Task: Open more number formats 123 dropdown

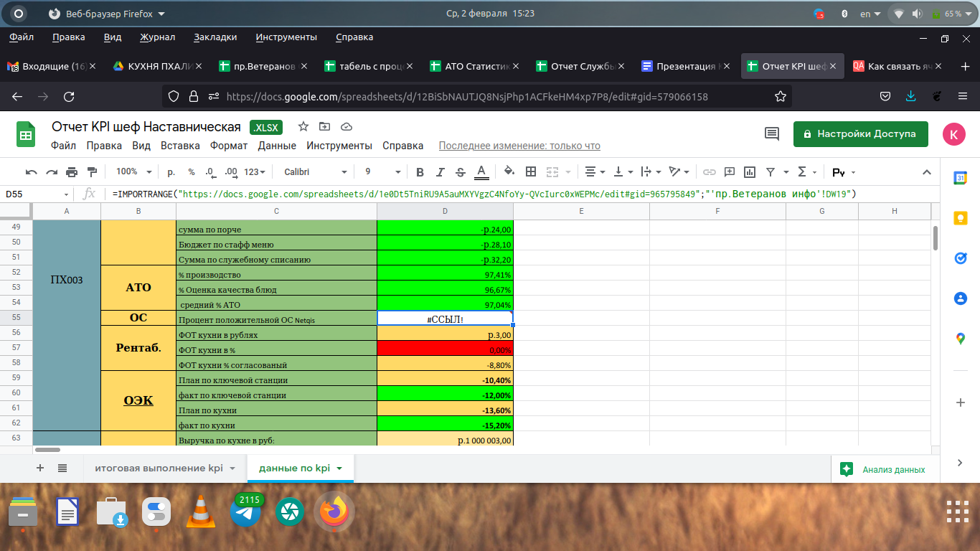Action: 255,172
